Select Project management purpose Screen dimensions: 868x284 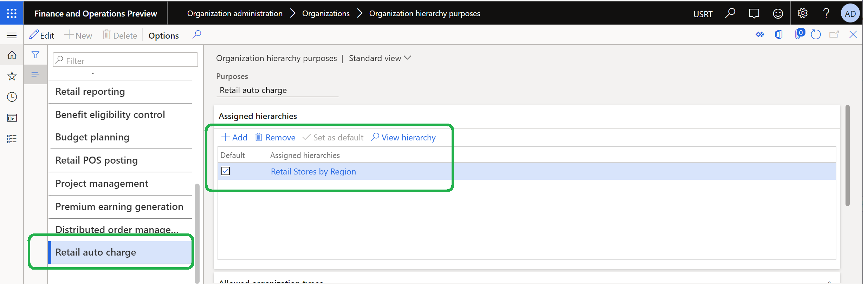120,184
